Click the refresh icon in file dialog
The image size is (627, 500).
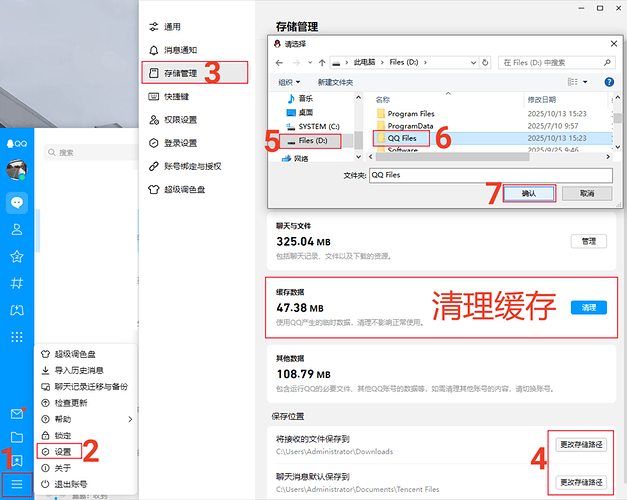click(x=485, y=63)
